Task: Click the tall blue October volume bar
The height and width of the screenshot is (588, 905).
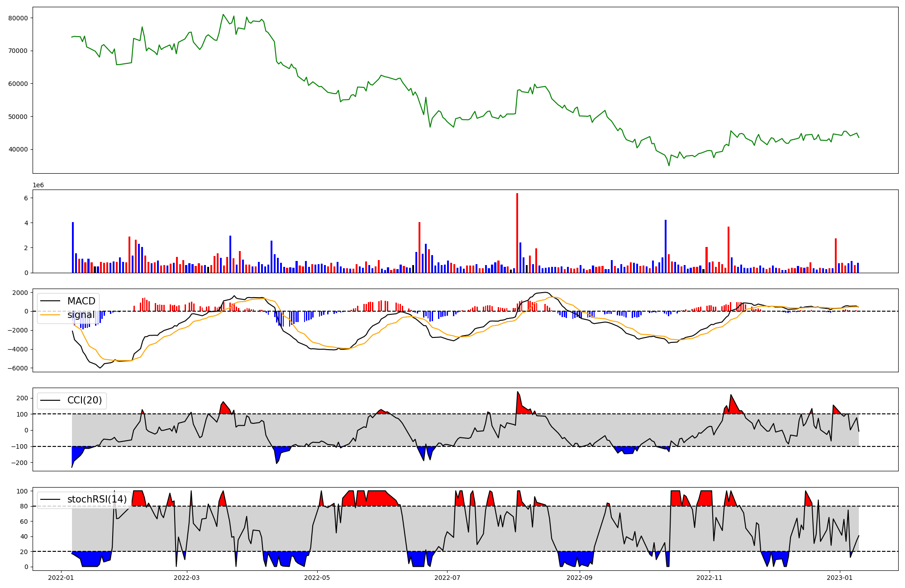Action: (666, 246)
